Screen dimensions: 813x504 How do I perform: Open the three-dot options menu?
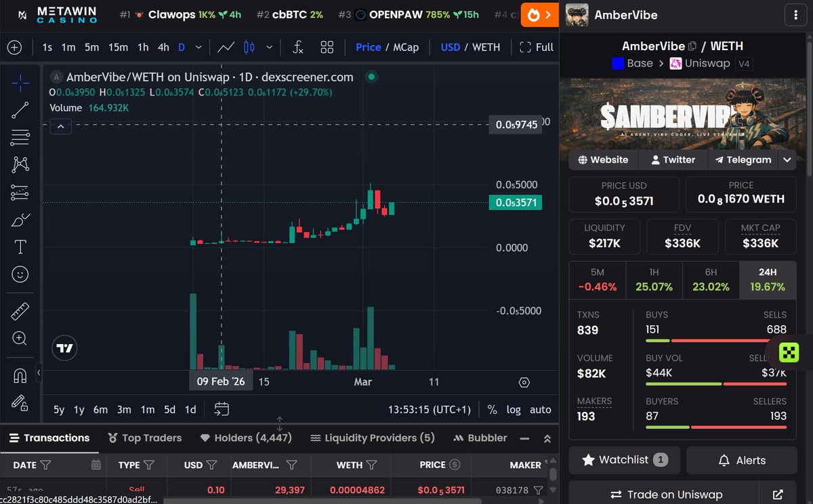tap(795, 14)
